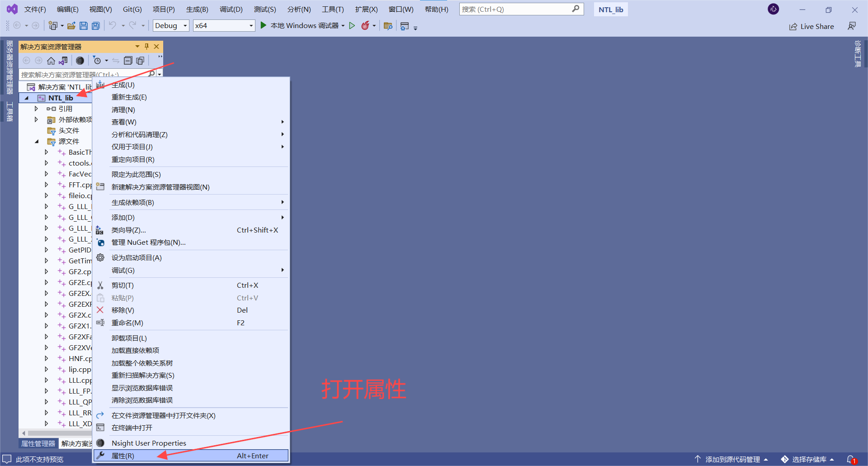This screenshot has width=868, height=466.
Task: Click the Show All Files icon
Action: (x=140, y=61)
